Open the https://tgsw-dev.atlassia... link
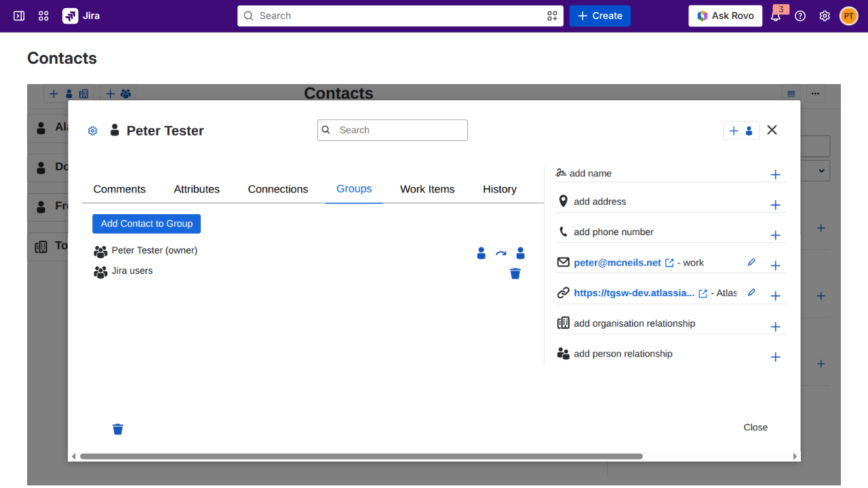Viewport: 868px width, 488px height. click(x=634, y=293)
